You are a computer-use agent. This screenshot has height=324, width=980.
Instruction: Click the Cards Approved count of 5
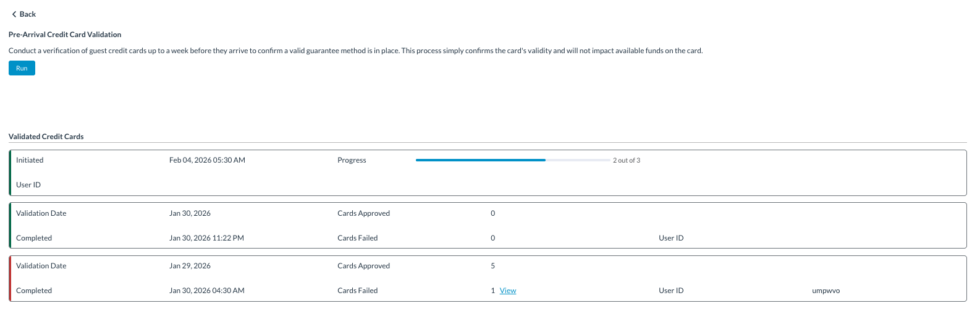pos(493,266)
